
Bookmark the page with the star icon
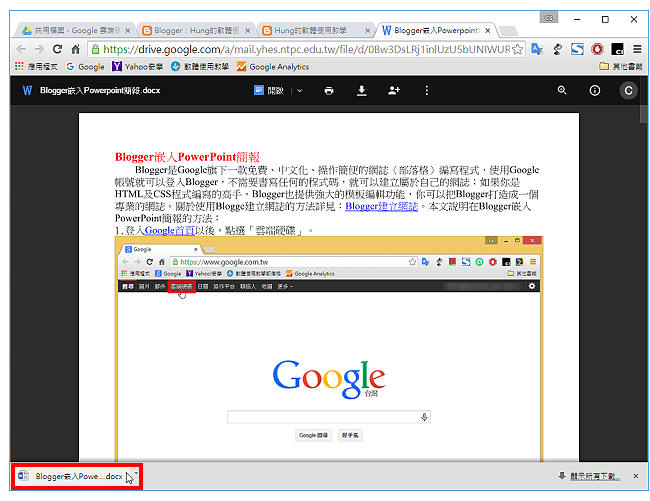[517, 49]
